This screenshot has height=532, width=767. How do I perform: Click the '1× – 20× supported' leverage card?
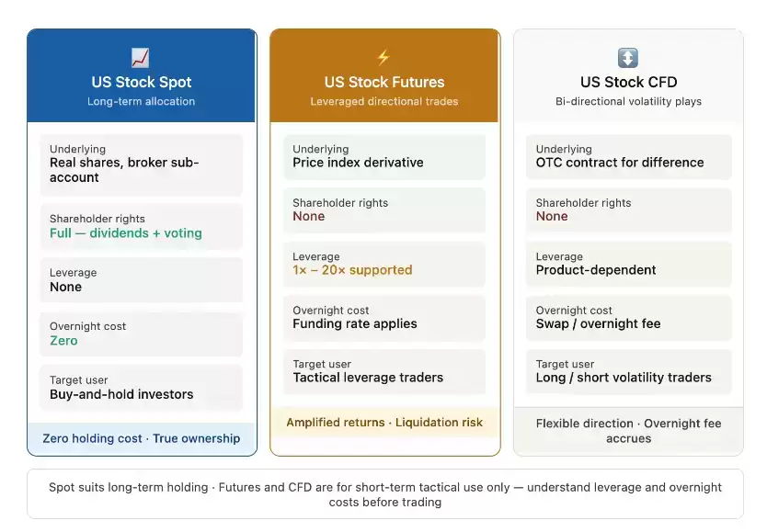(384, 265)
